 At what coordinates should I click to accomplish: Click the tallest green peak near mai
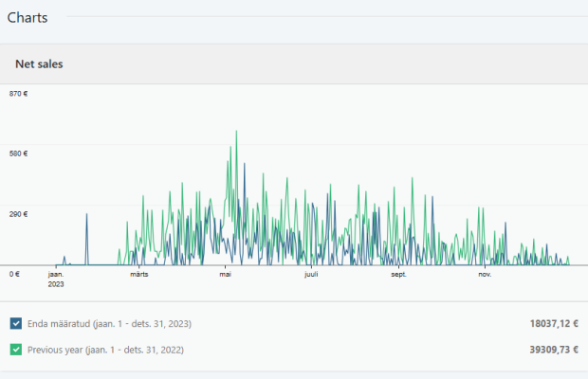tap(236, 133)
